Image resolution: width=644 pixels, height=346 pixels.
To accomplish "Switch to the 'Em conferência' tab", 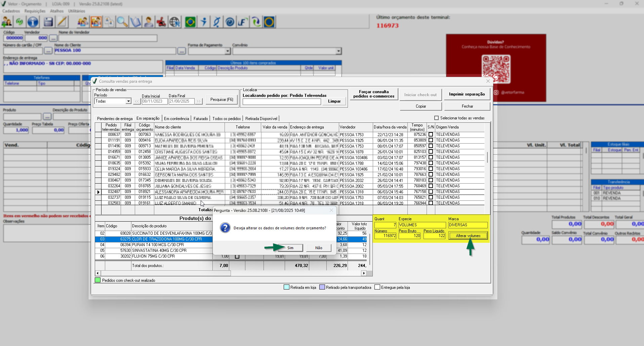I will (x=176, y=119).
